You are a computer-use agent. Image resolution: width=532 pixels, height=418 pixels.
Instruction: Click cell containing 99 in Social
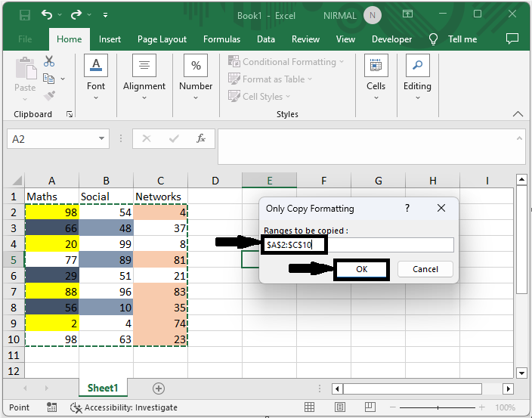(107, 244)
